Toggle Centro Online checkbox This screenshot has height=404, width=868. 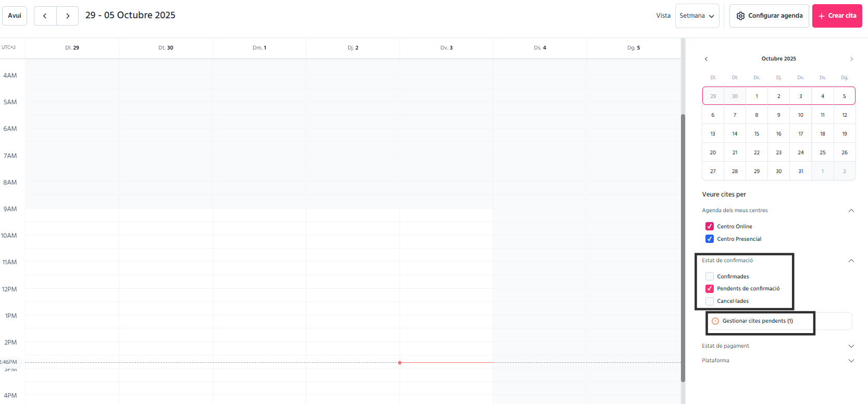pyautogui.click(x=710, y=226)
